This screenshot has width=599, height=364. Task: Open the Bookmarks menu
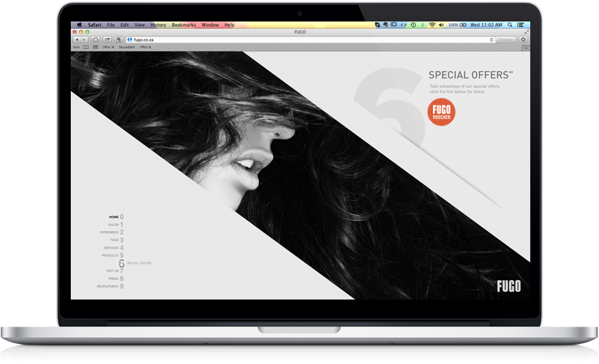point(184,25)
